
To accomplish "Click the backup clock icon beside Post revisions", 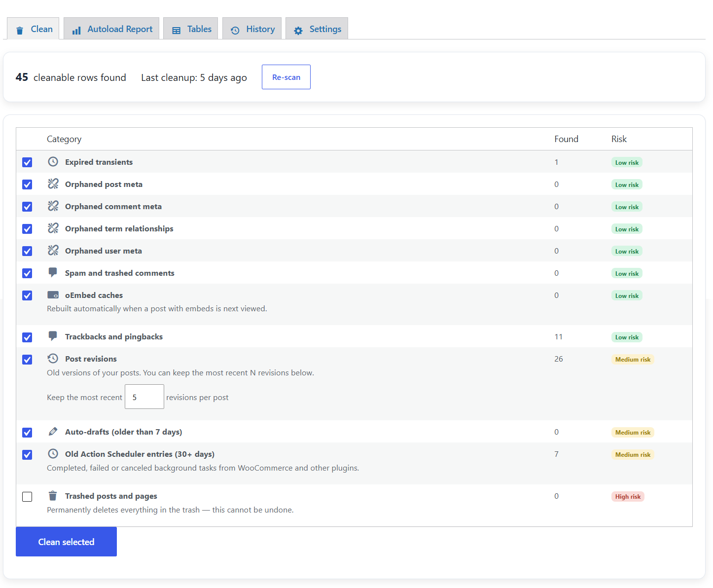I will coord(53,358).
